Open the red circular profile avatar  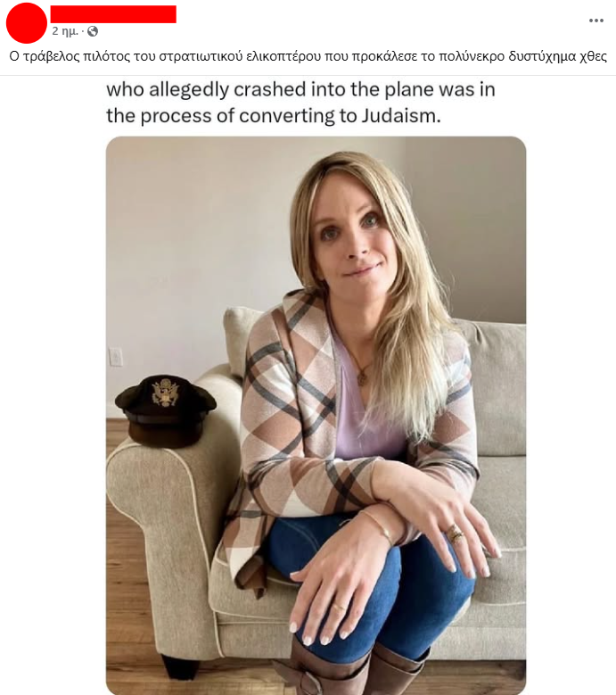coord(26,22)
